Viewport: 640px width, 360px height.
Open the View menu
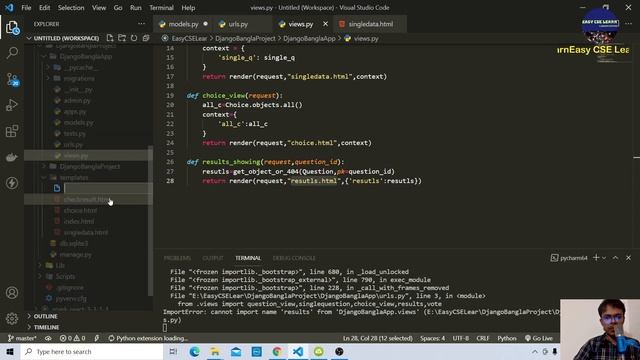99,8
